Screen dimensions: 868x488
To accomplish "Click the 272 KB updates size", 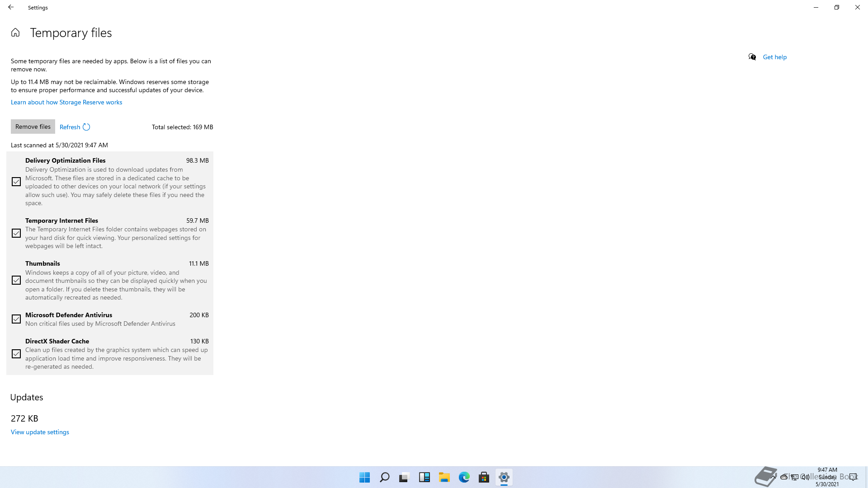I will [x=24, y=418].
